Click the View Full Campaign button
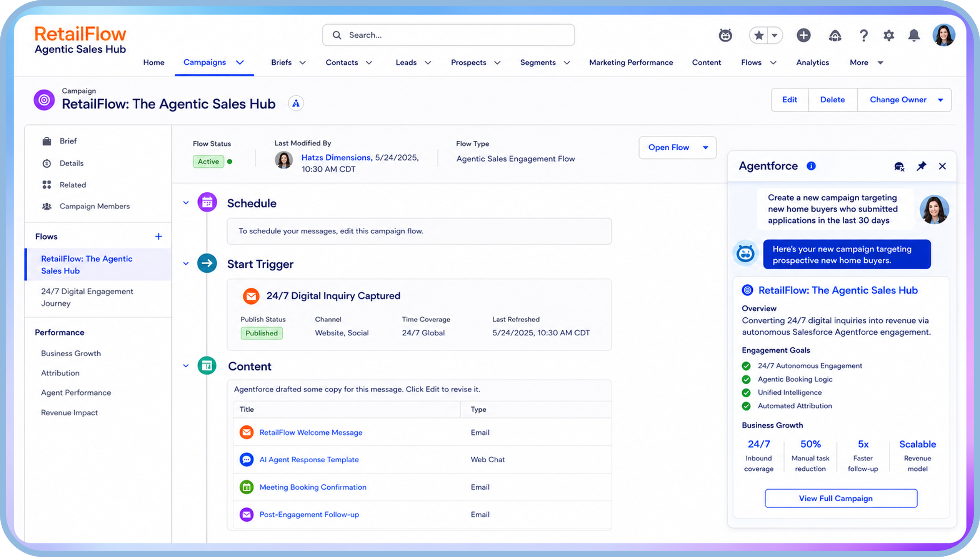This screenshot has width=980, height=557. coord(841,498)
